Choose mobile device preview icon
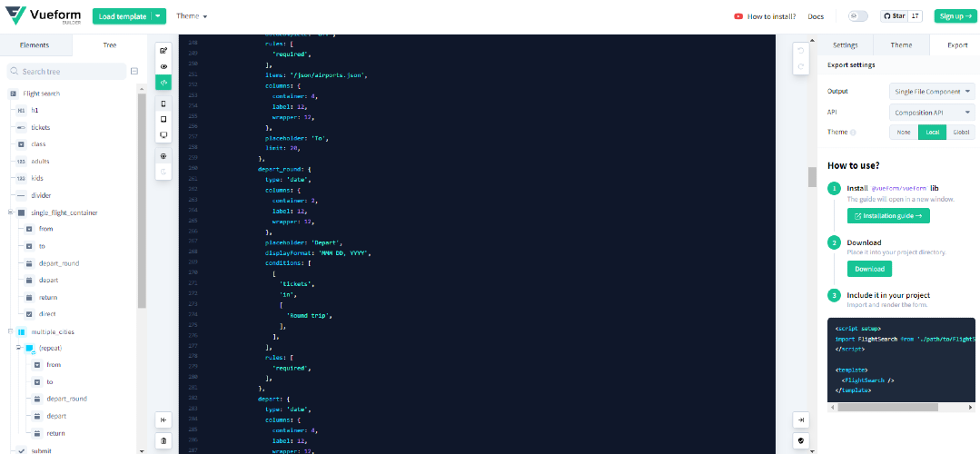 pos(163,104)
